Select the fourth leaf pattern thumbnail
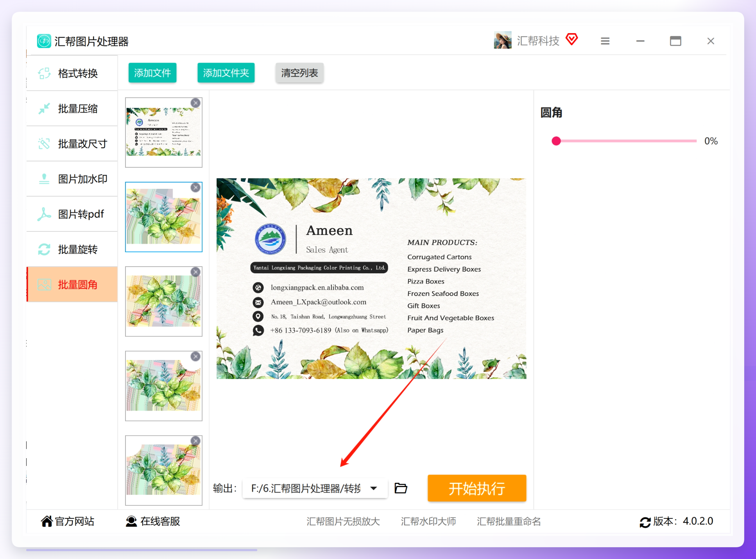 click(x=164, y=386)
